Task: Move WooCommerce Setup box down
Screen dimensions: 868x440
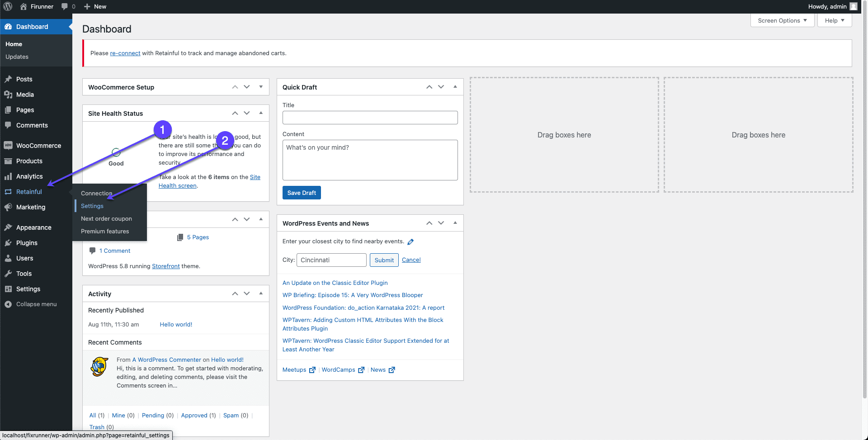Action: (x=247, y=87)
